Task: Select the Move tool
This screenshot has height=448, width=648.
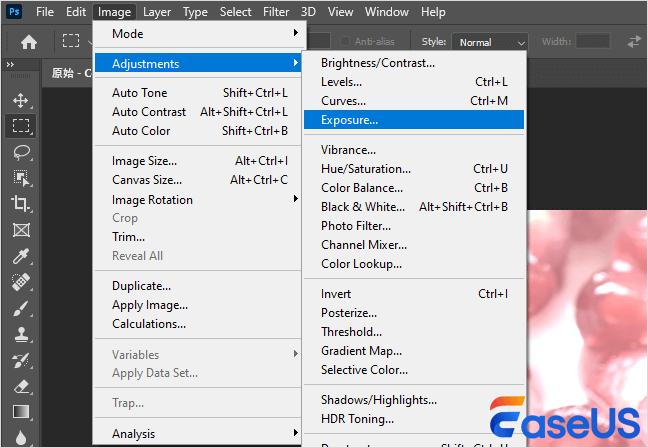Action: [x=20, y=100]
